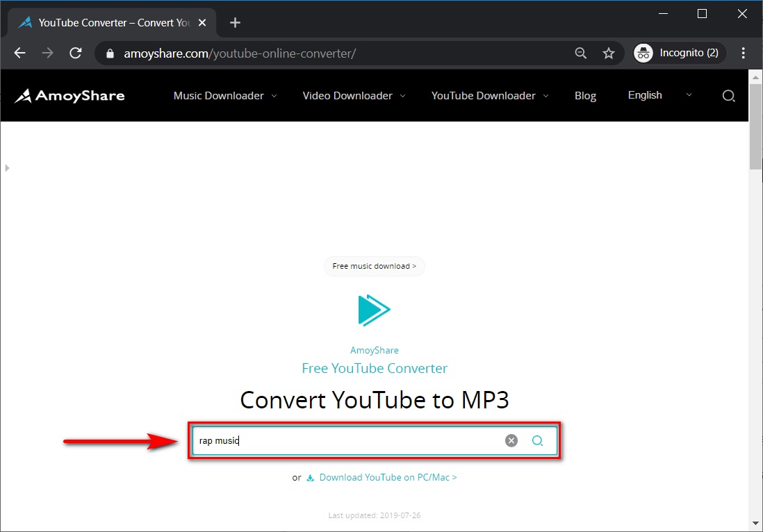Open the Chrome three-dot menu
This screenshot has height=532, width=763.
tap(743, 53)
